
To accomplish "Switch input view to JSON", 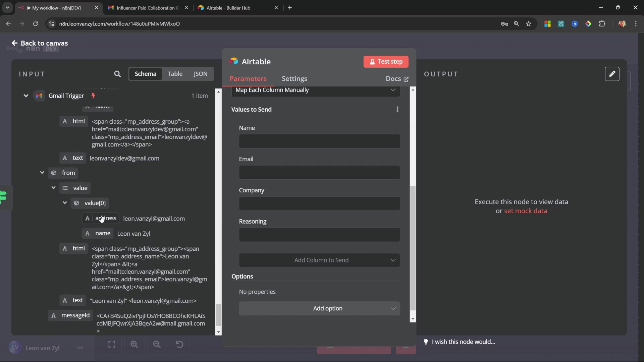I will [x=200, y=74].
